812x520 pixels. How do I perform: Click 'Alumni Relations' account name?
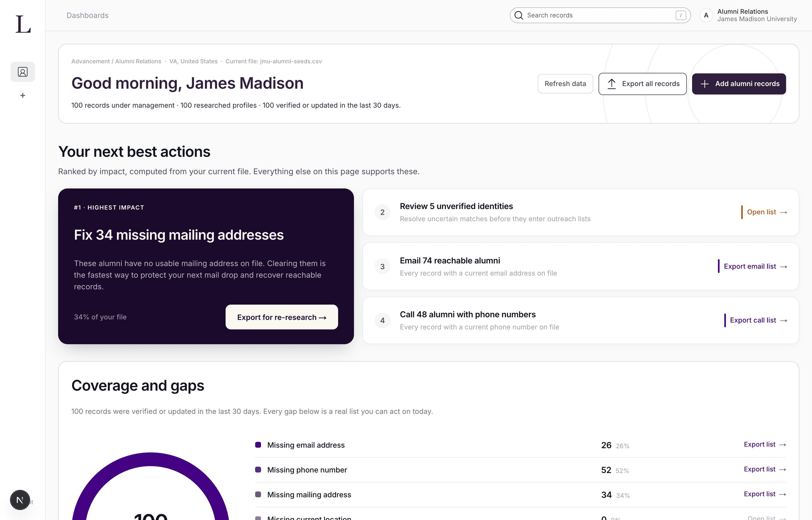pyautogui.click(x=742, y=11)
